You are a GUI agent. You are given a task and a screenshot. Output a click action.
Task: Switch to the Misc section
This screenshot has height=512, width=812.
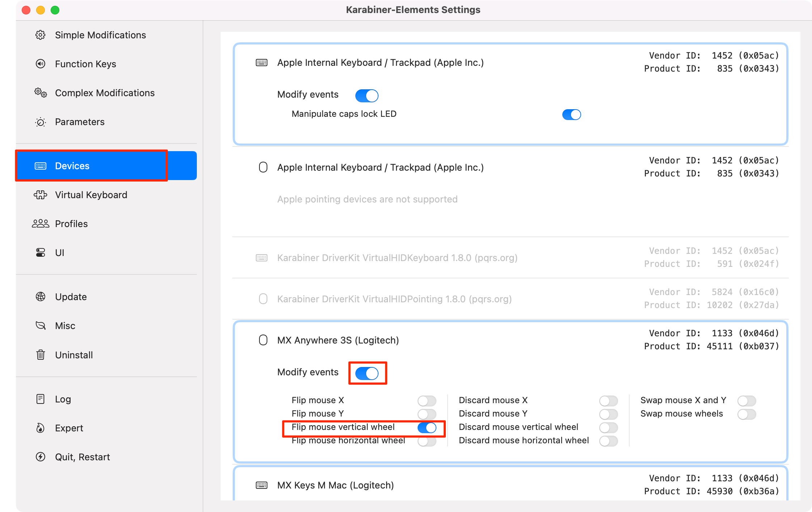coord(65,326)
